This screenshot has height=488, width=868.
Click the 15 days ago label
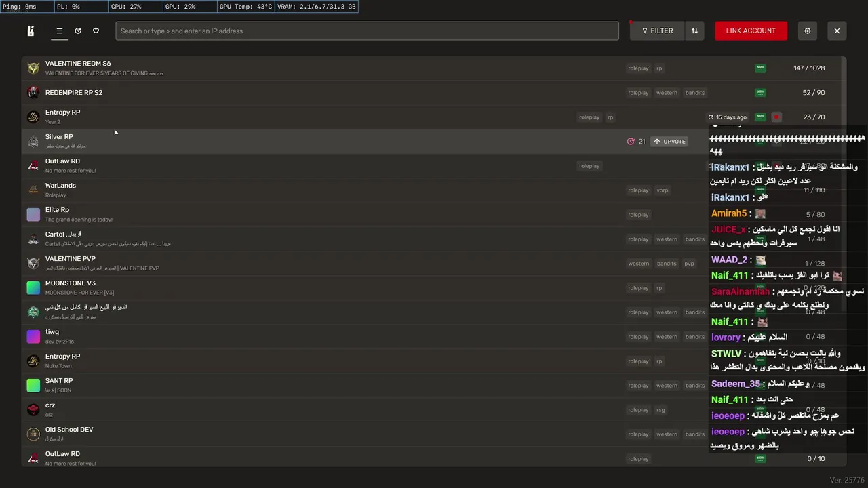click(731, 117)
